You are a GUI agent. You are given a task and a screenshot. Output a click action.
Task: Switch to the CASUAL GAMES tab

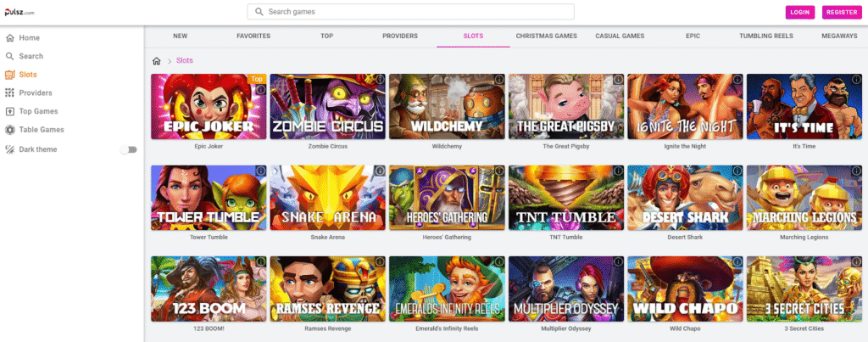click(620, 36)
